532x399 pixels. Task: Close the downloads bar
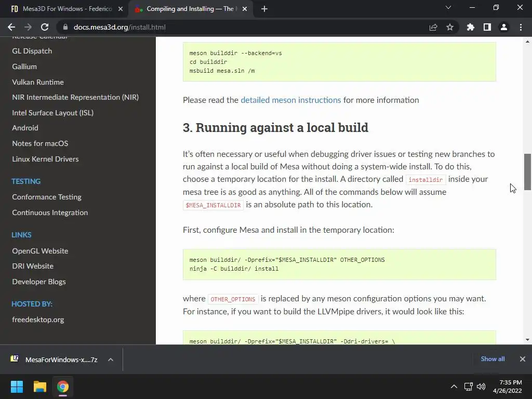point(523,359)
